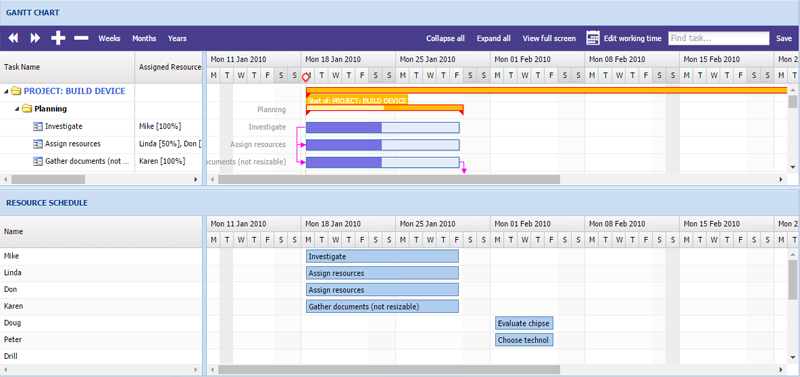This screenshot has width=800, height=377.
Task: Click the Gather documents task icon
Action: [38, 161]
